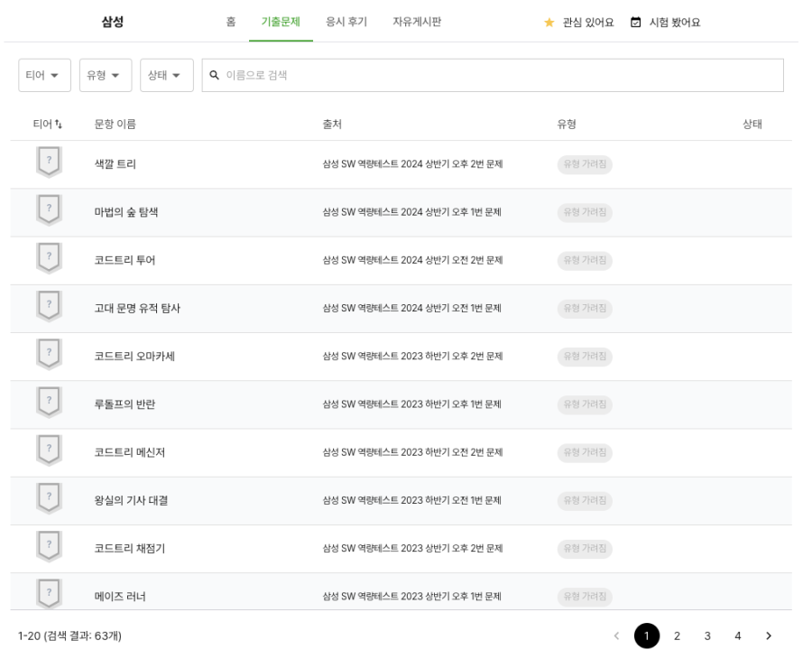The width and height of the screenshot is (812, 659).
Task: Reveal 유형 가려짐 tag for 코드트리 오마카세
Action: [x=585, y=357]
